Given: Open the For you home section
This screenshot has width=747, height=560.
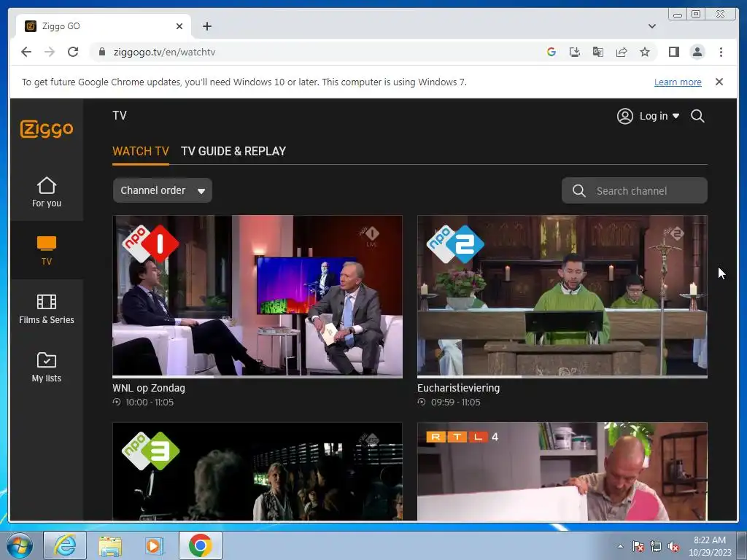Looking at the screenshot, I should click(x=47, y=192).
